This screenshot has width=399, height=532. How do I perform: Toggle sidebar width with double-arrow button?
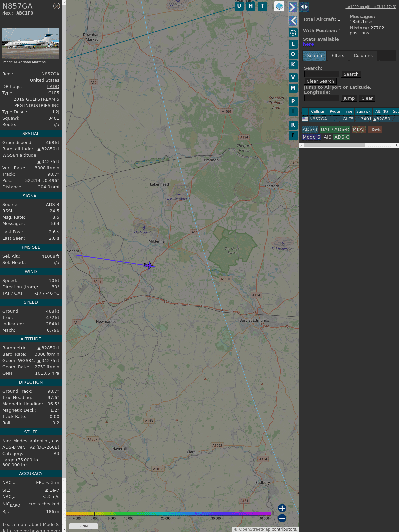click(304, 7)
